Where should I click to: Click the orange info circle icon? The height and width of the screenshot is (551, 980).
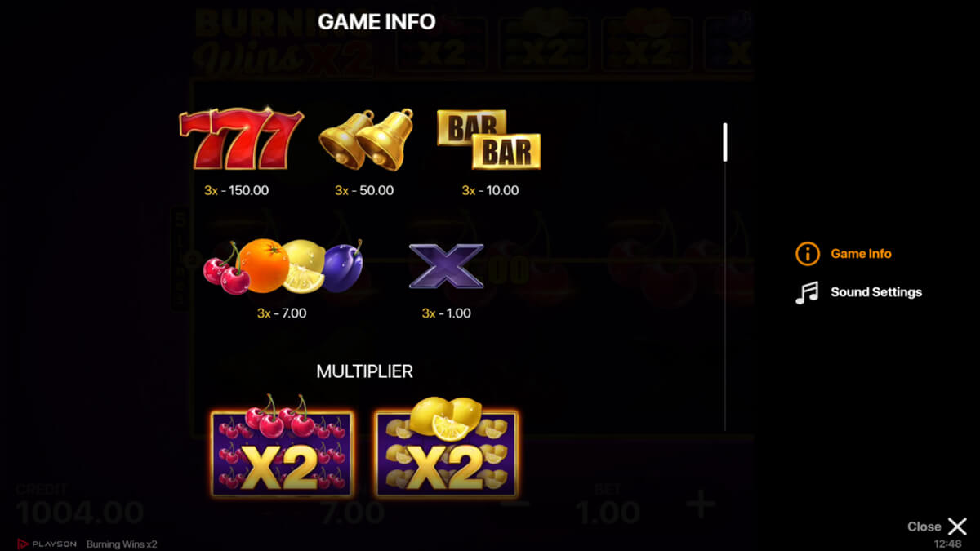tap(807, 253)
